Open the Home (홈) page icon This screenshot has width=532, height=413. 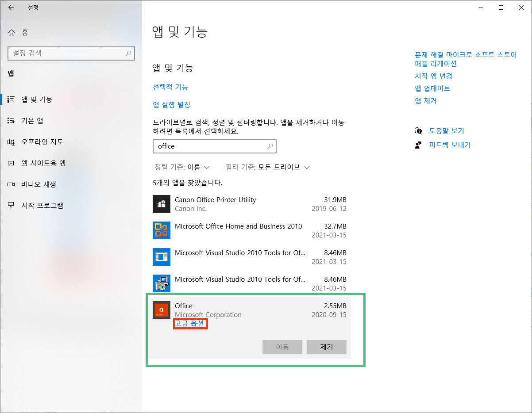click(12, 33)
